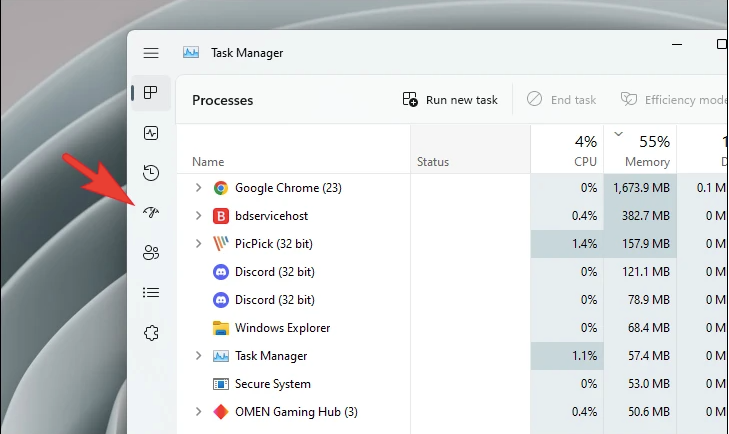Open the Performance sidebar icon
This screenshot has height=434, width=729.
(x=151, y=133)
